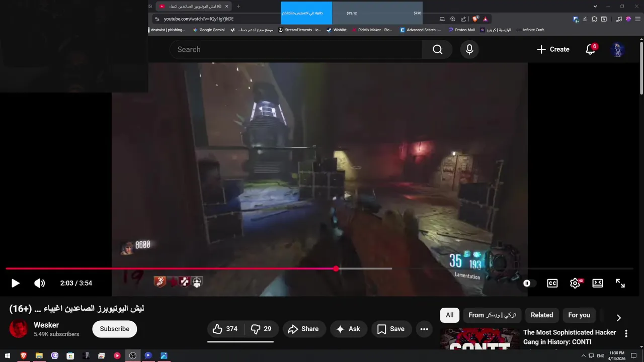Dislike the video (29)
Viewport: 644px width, 362px height.
click(x=261, y=329)
